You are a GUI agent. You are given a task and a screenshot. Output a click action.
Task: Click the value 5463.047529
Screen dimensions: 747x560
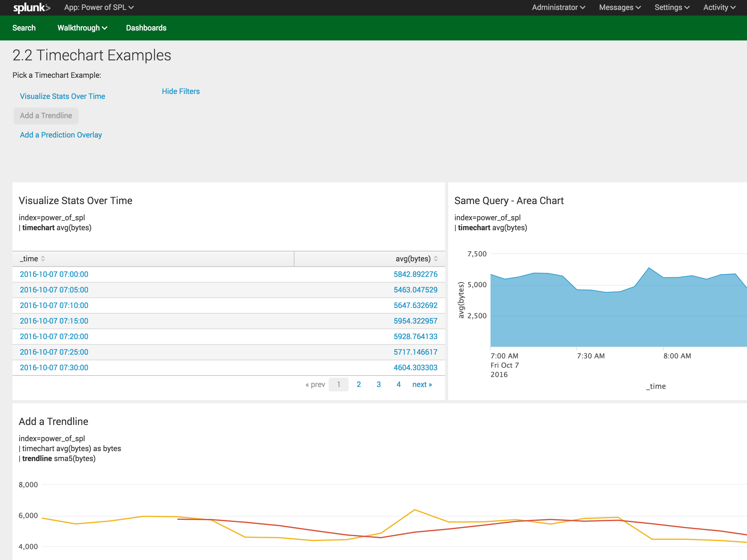click(x=416, y=290)
